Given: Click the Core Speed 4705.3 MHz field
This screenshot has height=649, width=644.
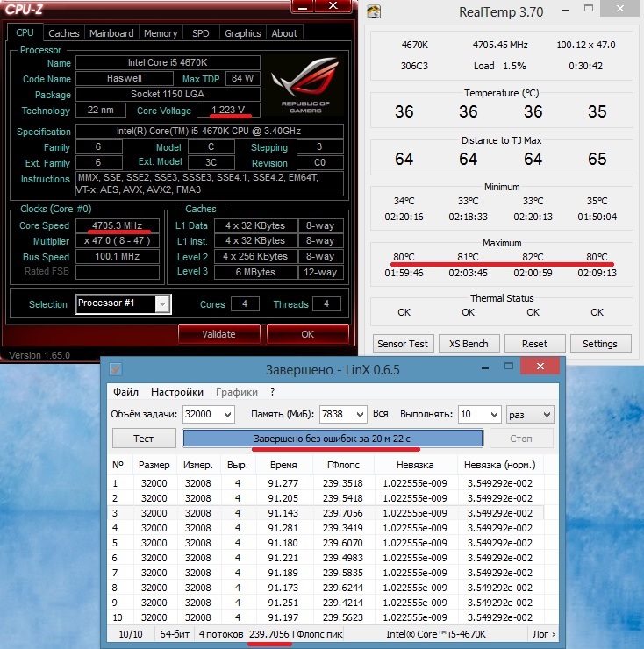Looking at the screenshot, I should pyautogui.click(x=118, y=225).
